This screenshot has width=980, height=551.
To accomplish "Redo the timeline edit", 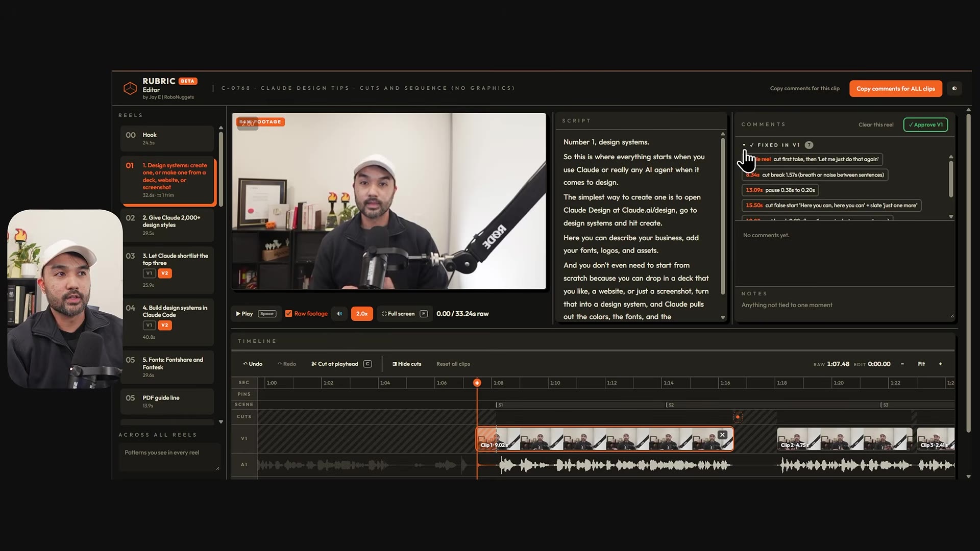I will [x=287, y=364].
